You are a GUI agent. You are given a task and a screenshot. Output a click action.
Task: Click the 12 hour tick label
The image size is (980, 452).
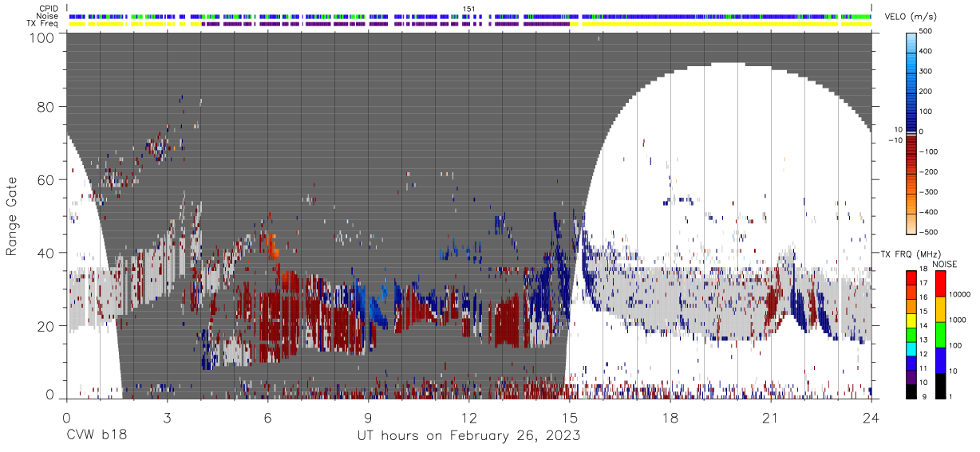[x=469, y=418]
